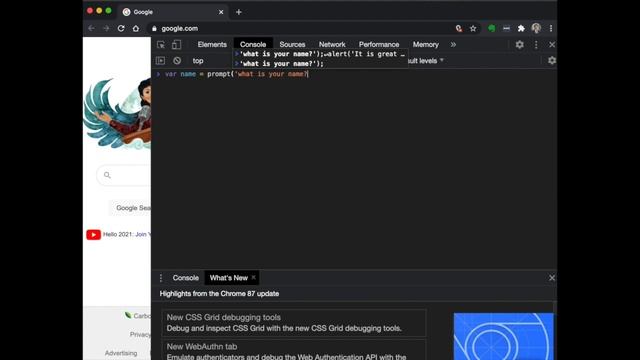Pick first autocomplete suggestion with alert
This screenshot has height=360, width=640.
point(320,54)
